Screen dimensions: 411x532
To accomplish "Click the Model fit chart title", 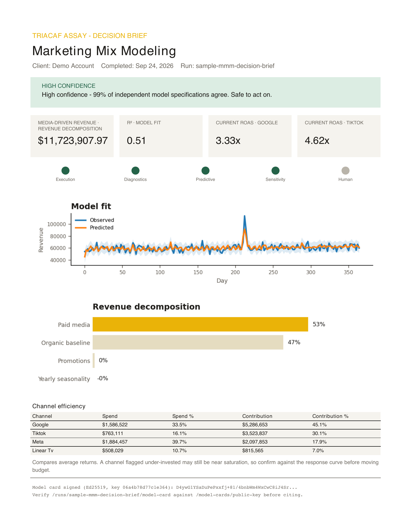I will [x=91, y=206].
